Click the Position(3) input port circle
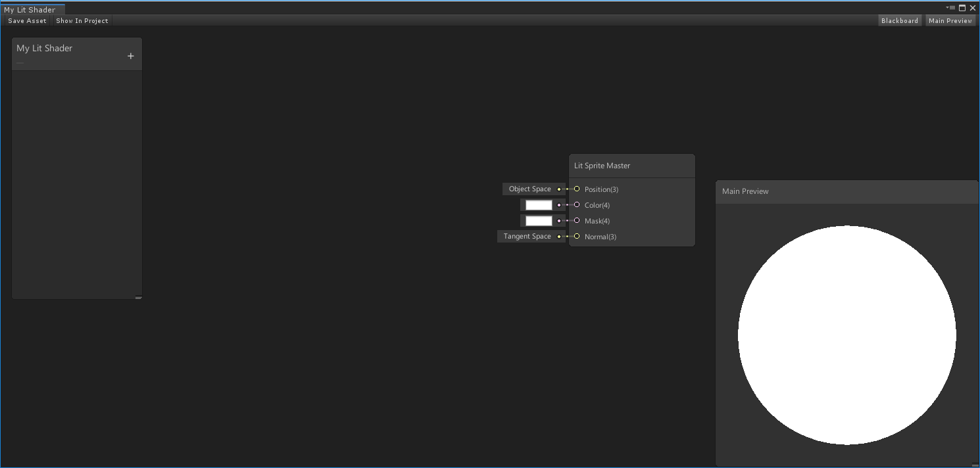This screenshot has height=468, width=980. pos(577,189)
